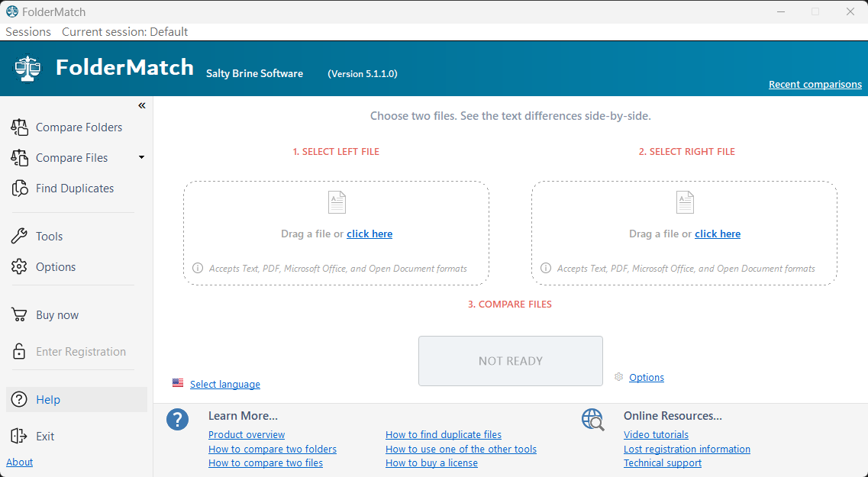Viewport: 868px width, 477px height.
Task: Open Find Duplicates from sidebar
Action: click(x=75, y=189)
